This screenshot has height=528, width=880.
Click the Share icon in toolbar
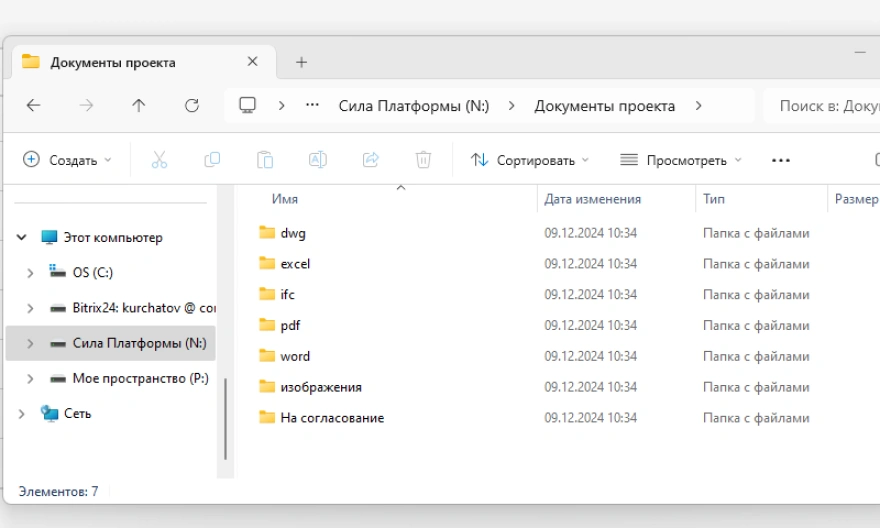click(x=371, y=160)
